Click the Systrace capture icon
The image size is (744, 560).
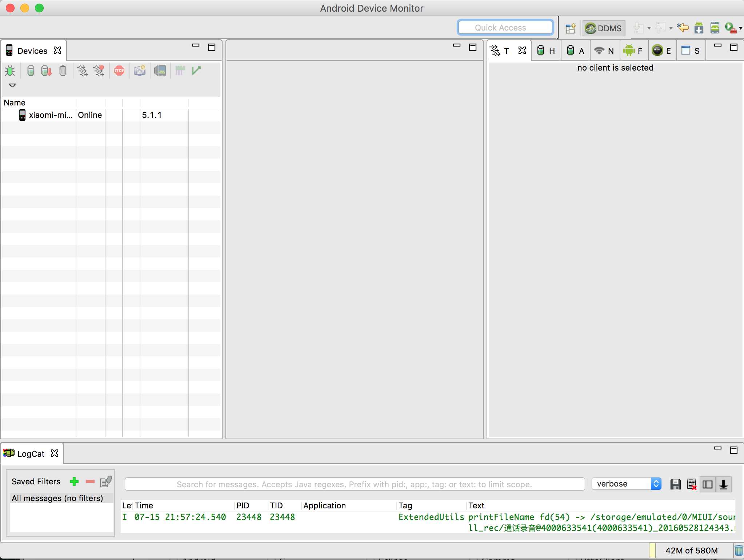180,71
